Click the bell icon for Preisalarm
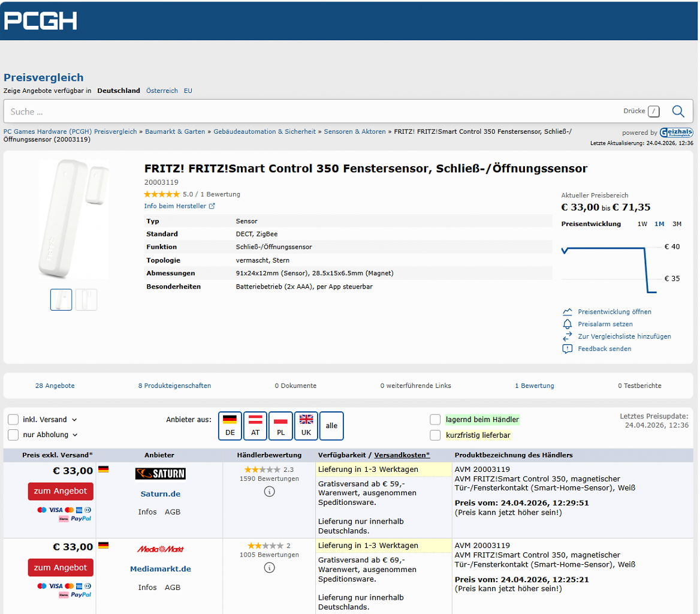 pos(567,324)
